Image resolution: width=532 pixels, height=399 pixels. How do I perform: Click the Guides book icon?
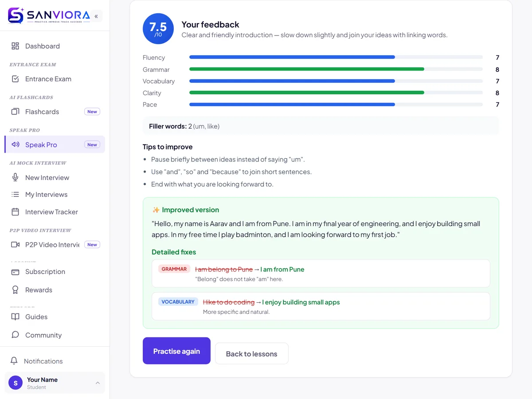point(16,317)
